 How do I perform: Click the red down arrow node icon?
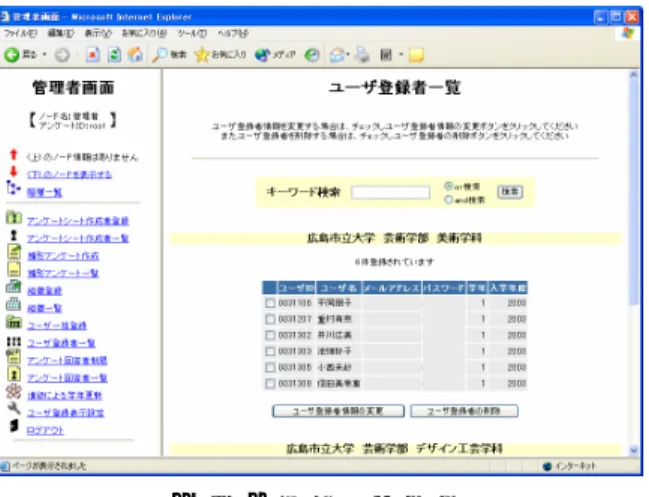13,172
